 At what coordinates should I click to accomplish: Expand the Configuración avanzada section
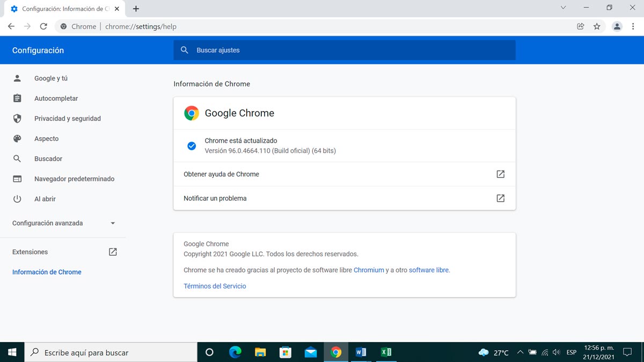pos(112,223)
